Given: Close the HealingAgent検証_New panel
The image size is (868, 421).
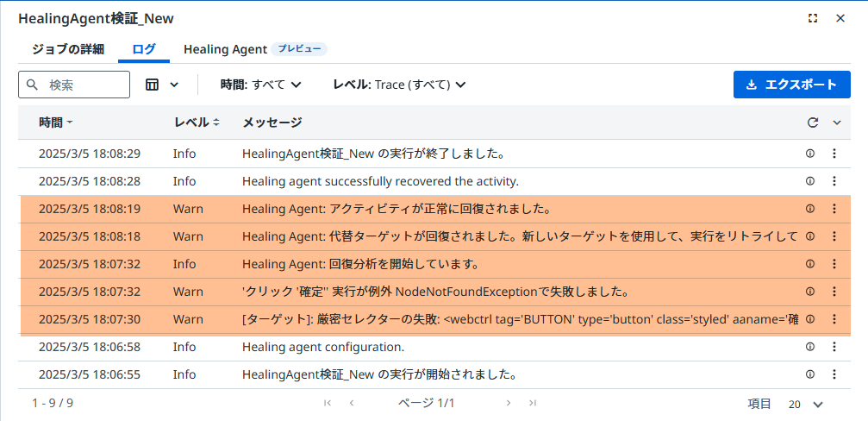Looking at the screenshot, I should [x=840, y=18].
